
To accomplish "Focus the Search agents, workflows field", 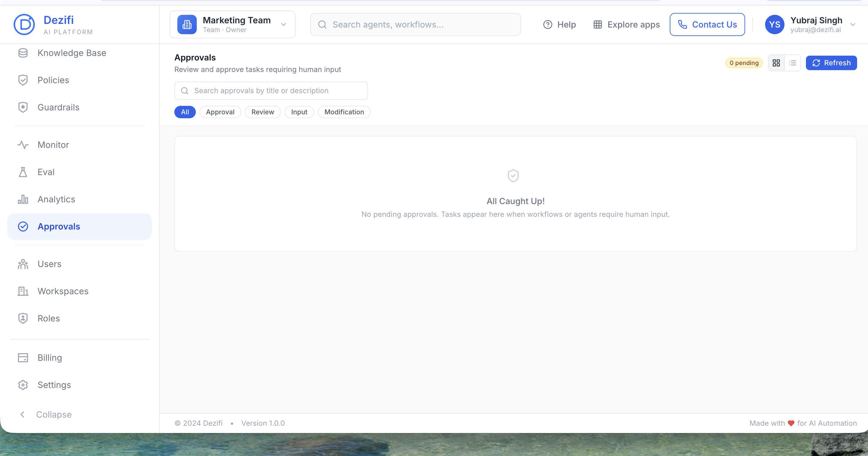I will 415,24.
